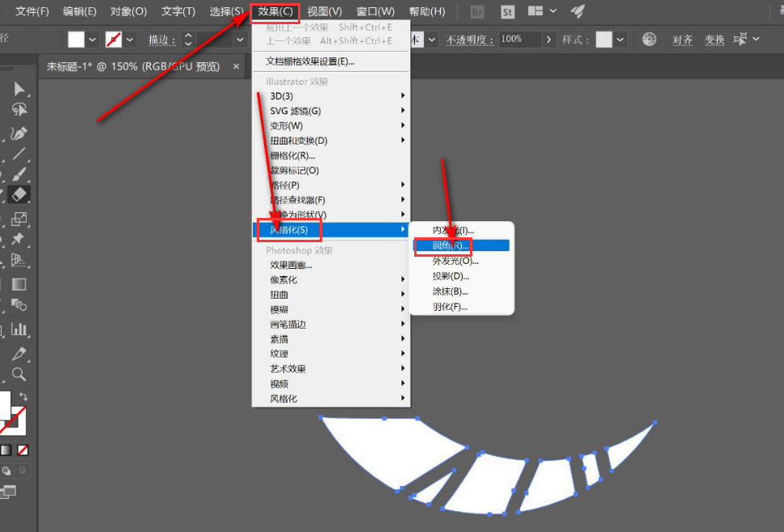The width and height of the screenshot is (784, 532).
Task: Click the 对齐 align button
Action: 682,39
